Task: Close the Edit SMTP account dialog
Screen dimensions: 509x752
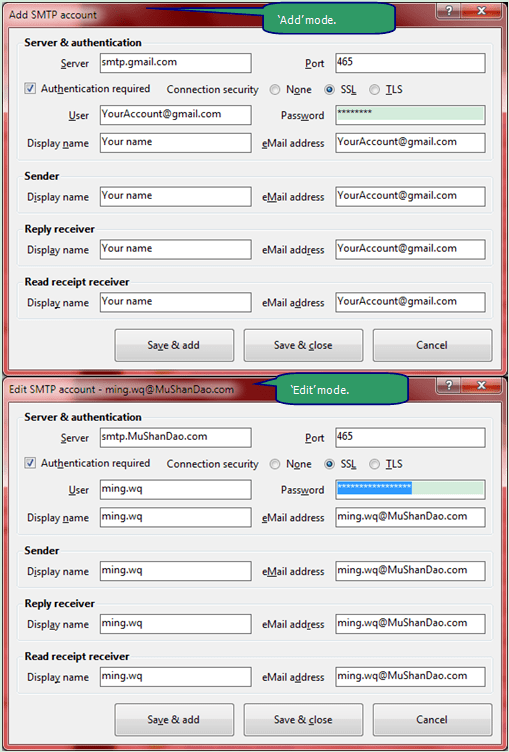Action: [482, 385]
